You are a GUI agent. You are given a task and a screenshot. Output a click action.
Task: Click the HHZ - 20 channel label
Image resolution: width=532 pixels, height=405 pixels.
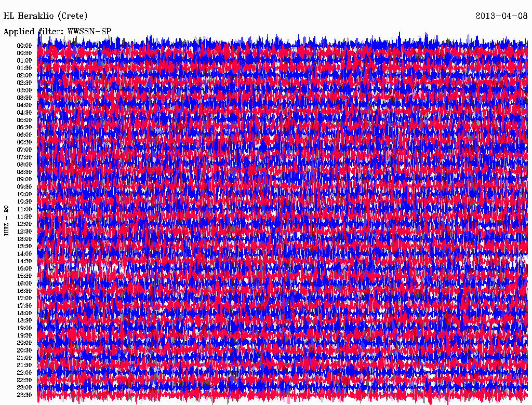(x=6, y=221)
